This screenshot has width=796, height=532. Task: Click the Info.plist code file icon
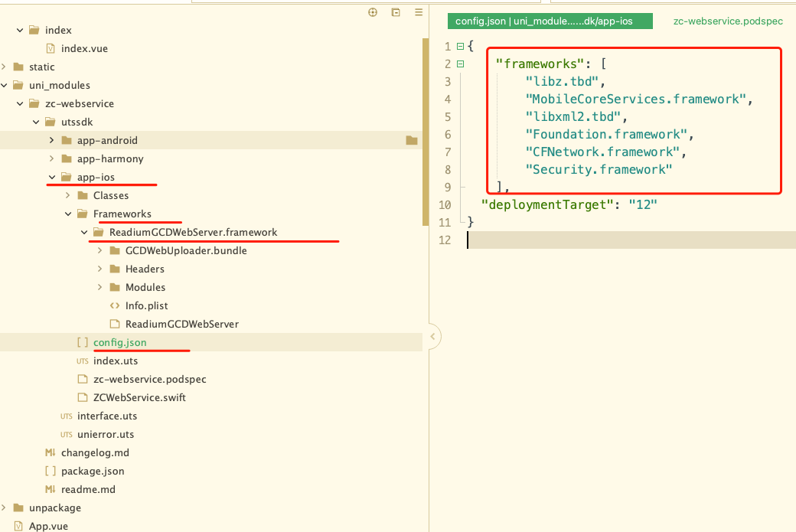(x=114, y=305)
